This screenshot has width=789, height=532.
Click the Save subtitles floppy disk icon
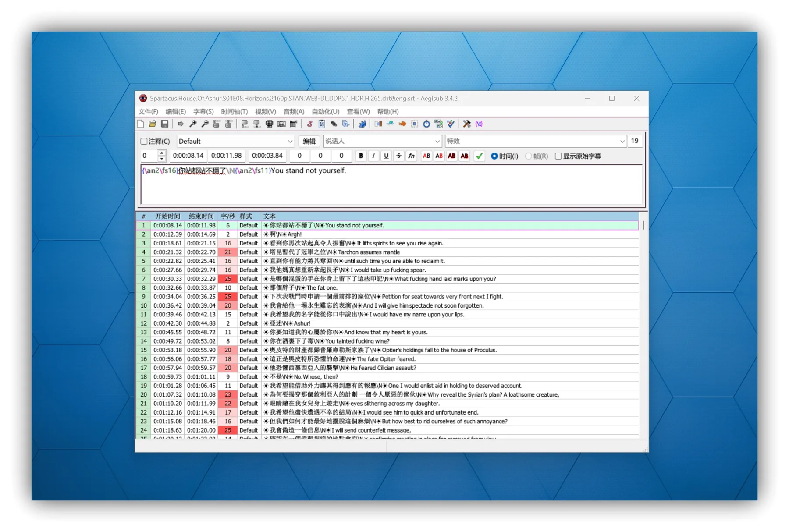tap(164, 124)
